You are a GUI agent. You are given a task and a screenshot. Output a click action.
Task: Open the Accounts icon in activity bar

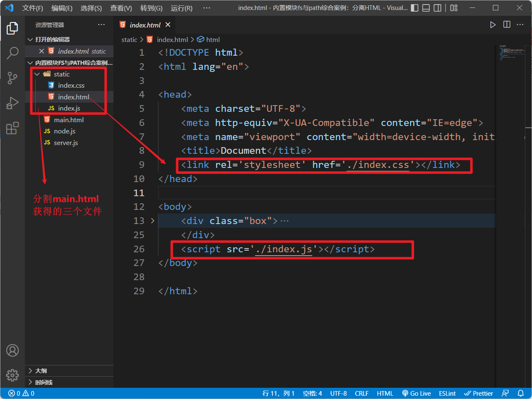coord(12,350)
